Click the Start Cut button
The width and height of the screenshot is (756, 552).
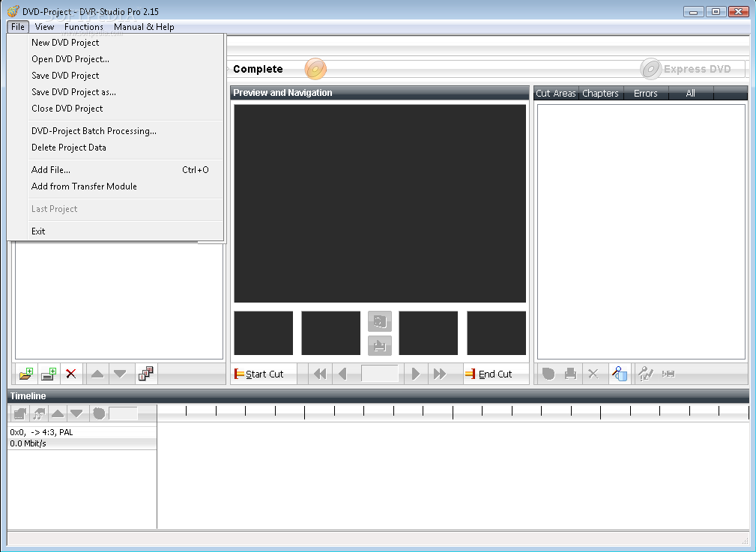click(264, 374)
